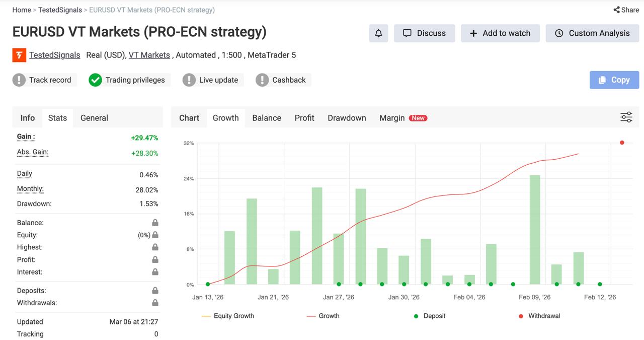This screenshot has height=340, width=644.
Task: Click the Monthly stat label
Action: point(30,189)
